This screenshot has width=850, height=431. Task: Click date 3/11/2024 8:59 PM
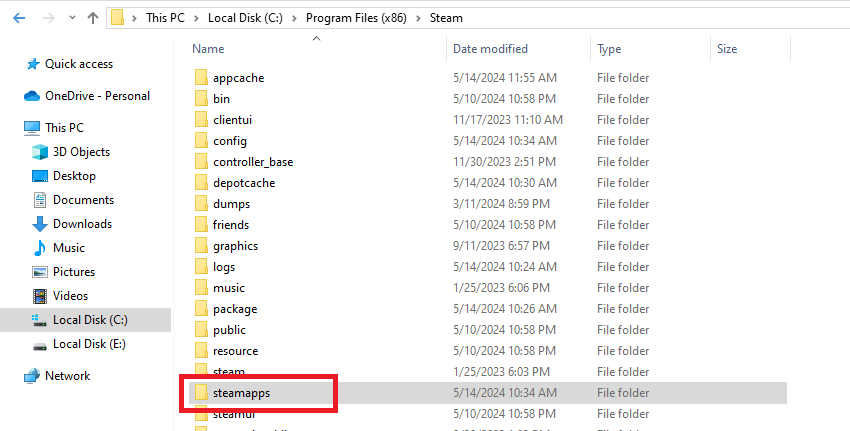pyautogui.click(x=501, y=204)
